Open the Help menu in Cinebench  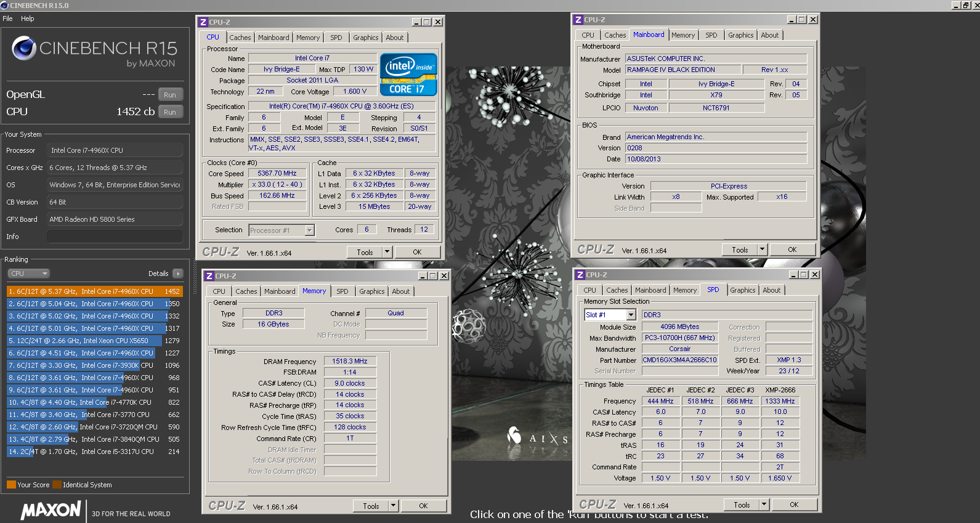click(28, 18)
